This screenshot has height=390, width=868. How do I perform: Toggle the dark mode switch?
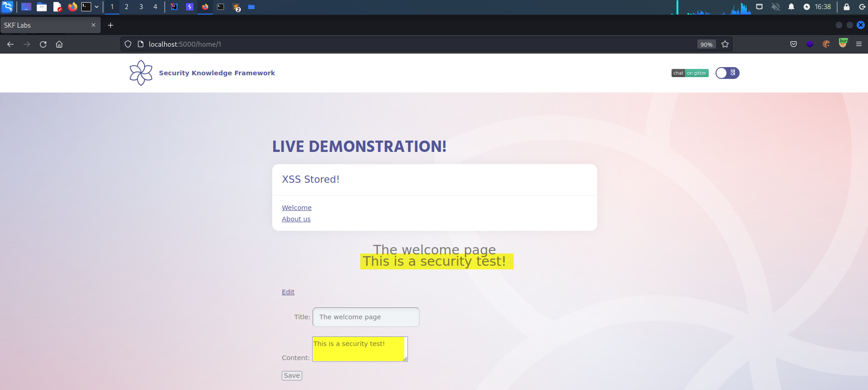pyautogui.click(x=727, y=73)
